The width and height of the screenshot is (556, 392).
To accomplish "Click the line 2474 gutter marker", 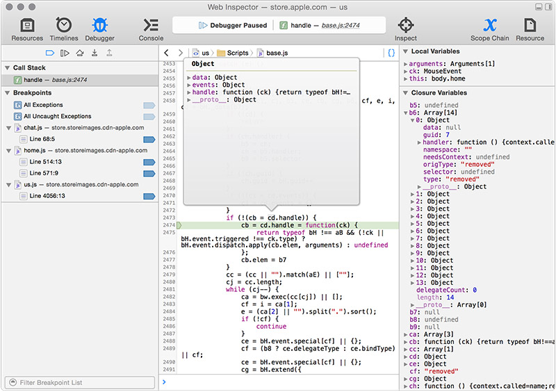I will click(x=179, y=225).
